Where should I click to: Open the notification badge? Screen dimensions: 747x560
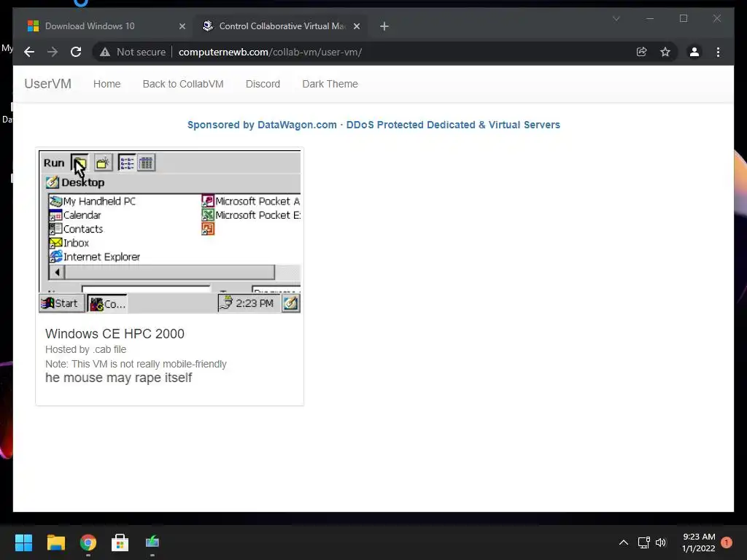point(727,542)
